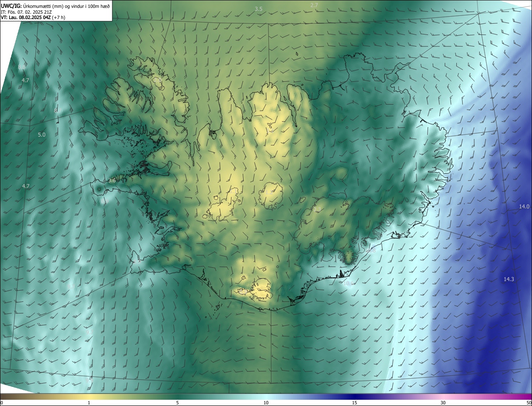The width and height of the screenshot is (532, 406).
Task: Click the 0 tick label on the color scale
Action: click(x=2, y=403)
